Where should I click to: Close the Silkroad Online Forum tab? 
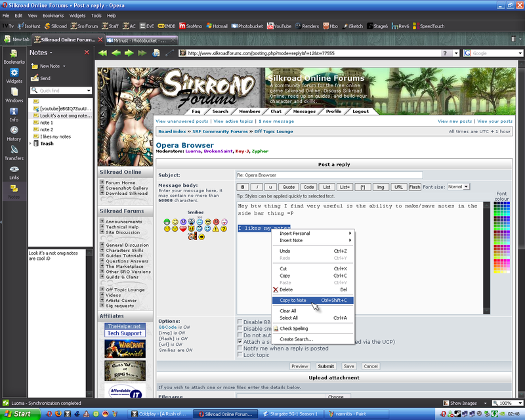(x=100, y=39)
